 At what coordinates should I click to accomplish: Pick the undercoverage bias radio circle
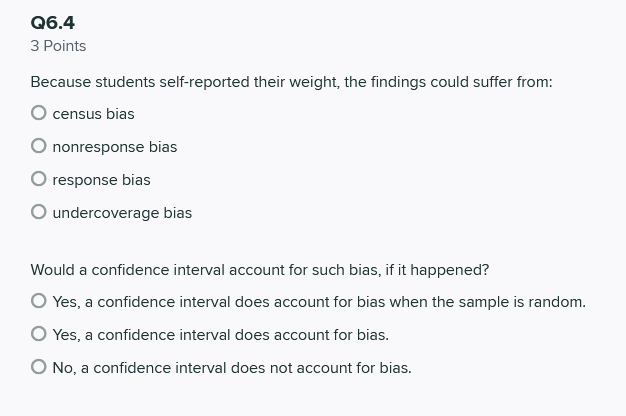click(x=39, y=212)
